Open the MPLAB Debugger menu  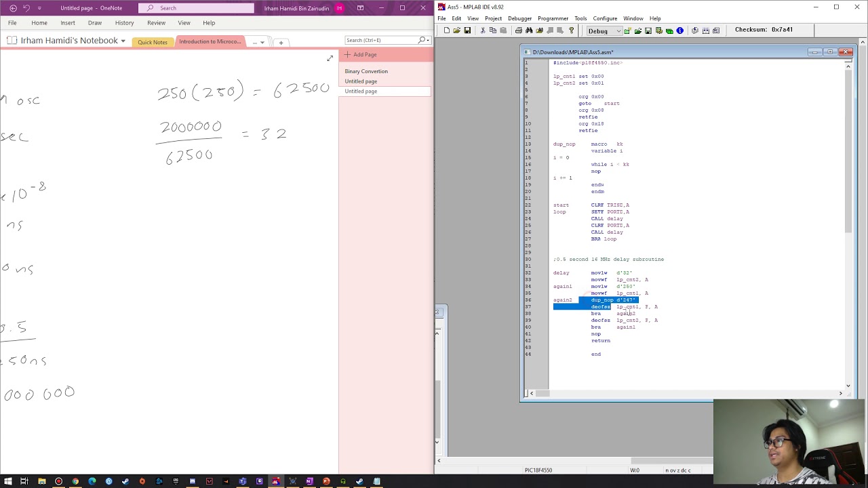pos(519,18)
